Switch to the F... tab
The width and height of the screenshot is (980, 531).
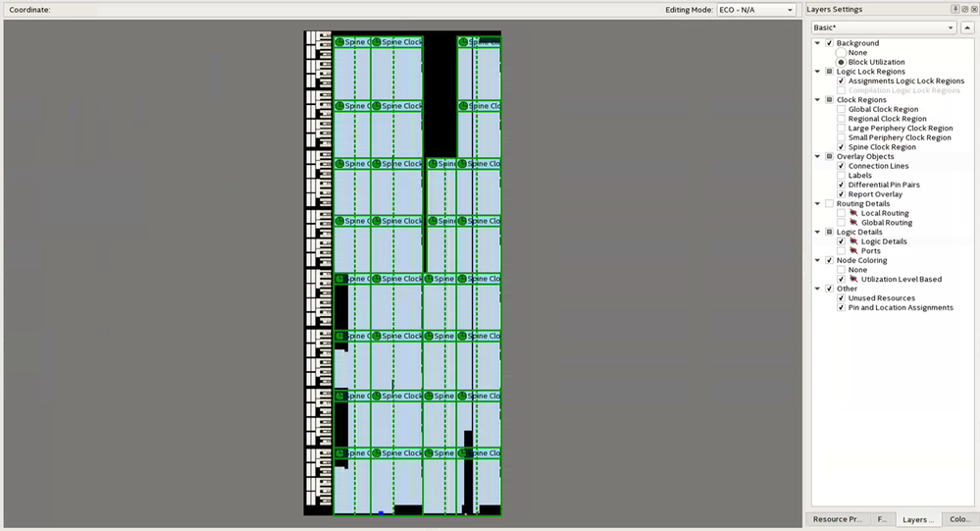click(x=881, y=519)
